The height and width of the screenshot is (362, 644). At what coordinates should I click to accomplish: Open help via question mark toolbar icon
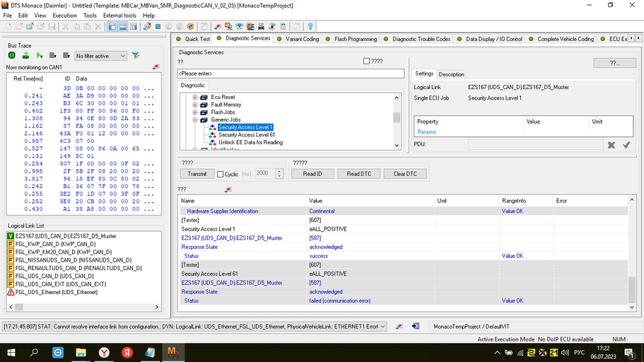coord(310,27)
